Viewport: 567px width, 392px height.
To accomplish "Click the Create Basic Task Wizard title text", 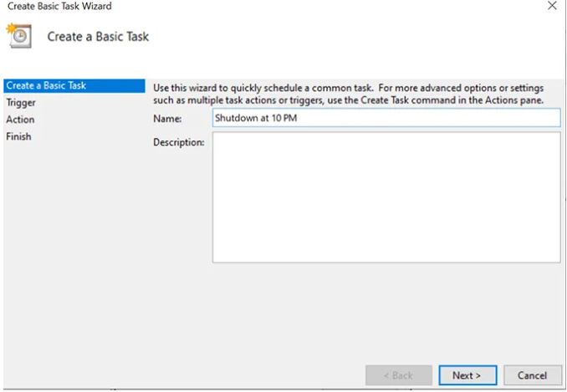I will [59, 7].
